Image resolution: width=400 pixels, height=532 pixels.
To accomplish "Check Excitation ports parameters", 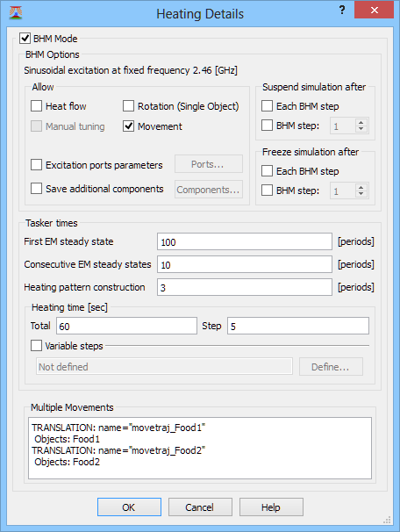I will [x=36, y=164].
